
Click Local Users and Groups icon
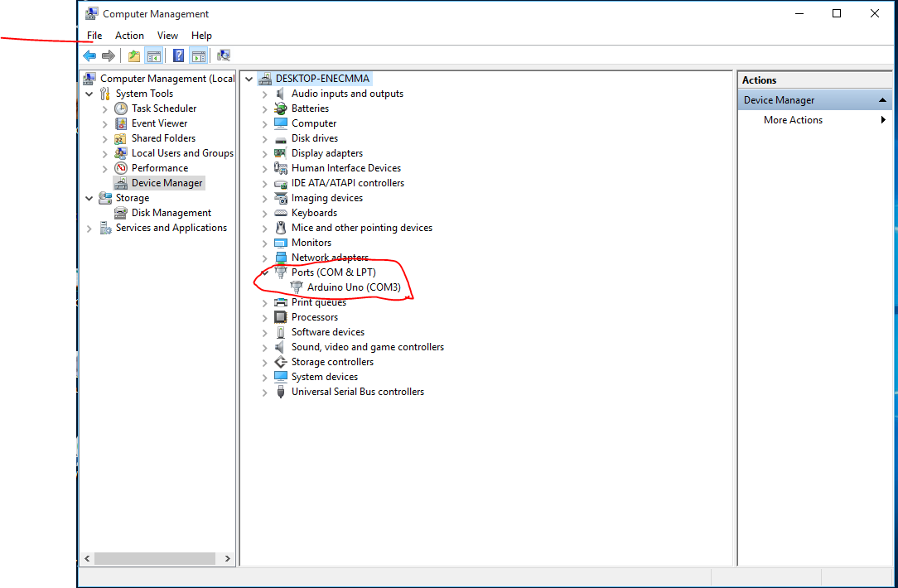pos(121,153)
